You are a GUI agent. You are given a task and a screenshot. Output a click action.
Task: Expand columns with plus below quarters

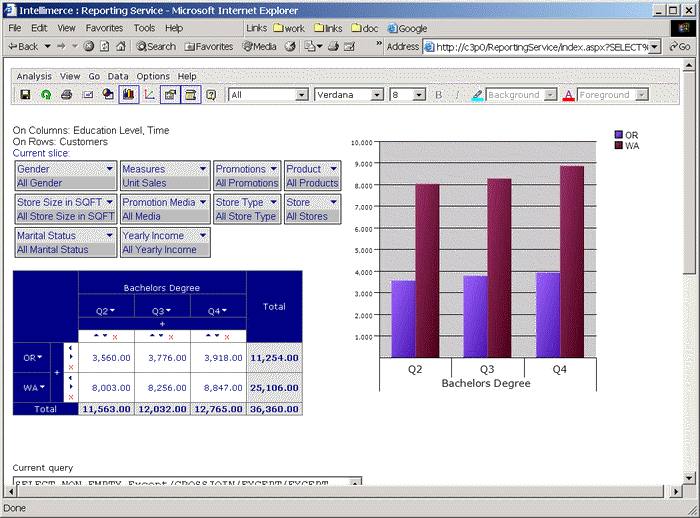(162, 324)
